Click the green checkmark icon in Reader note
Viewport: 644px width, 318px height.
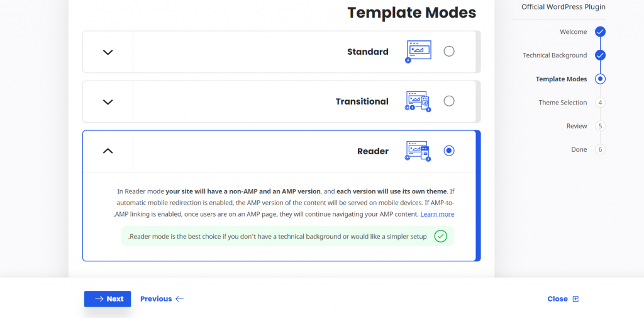point(441,236)
